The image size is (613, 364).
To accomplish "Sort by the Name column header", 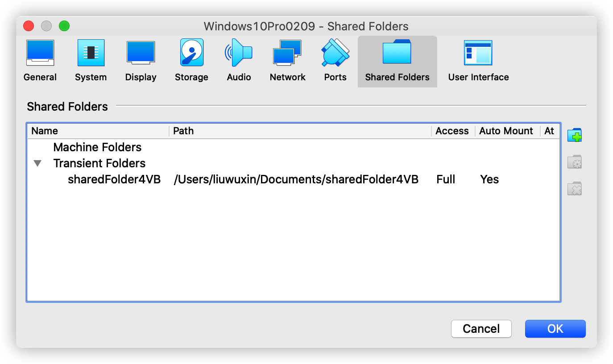I will pyautogui.click(x=98, y=131).
